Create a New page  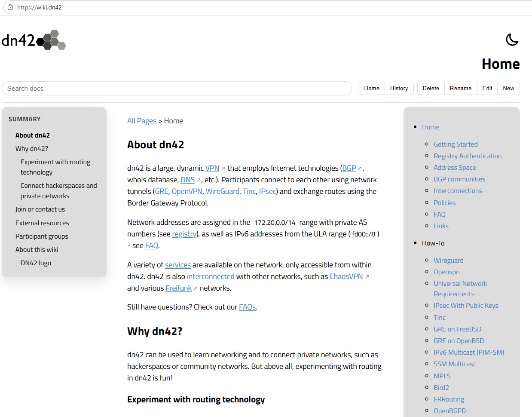tap(509, 89)
